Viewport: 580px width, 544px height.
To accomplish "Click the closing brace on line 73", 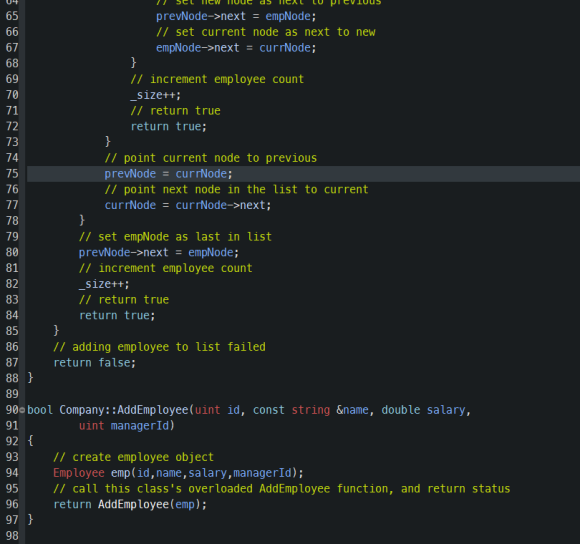I will pyautogui.click(x=108, y=142).
